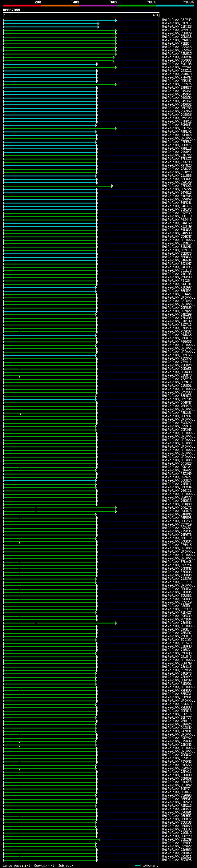The image size is (197, 868).
Task: Click the red 20% identity legend segment
Action: point(22,6)
